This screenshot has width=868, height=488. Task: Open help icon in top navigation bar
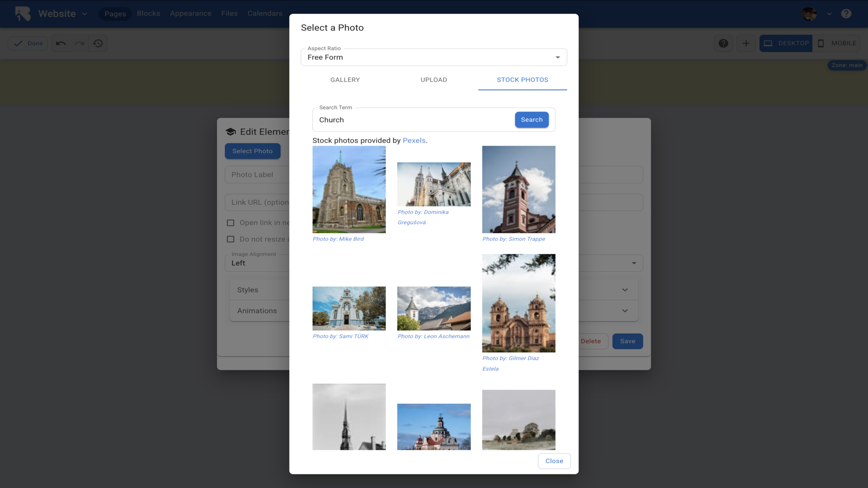pyautogui.click(x=846, y=14)
